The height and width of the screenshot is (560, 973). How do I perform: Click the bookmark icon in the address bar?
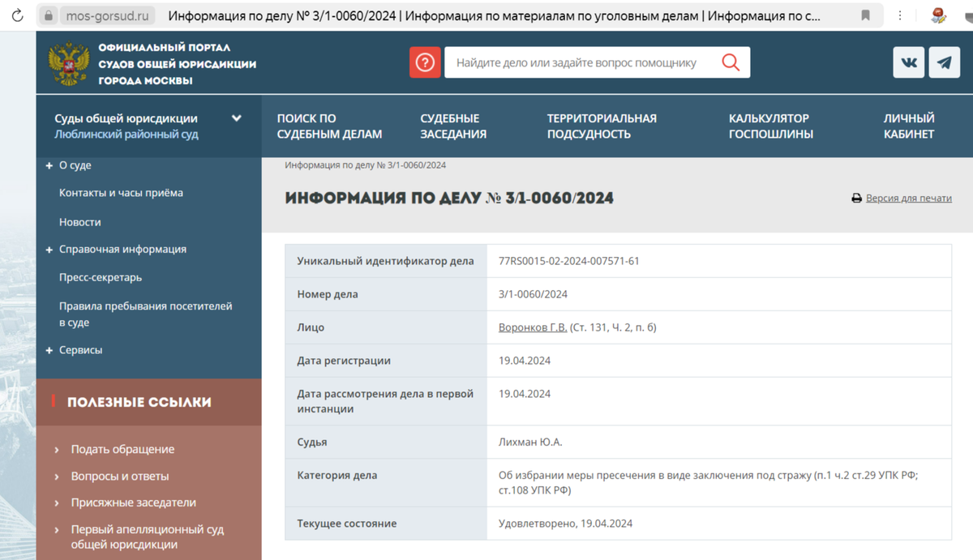(x=864, y=15)
